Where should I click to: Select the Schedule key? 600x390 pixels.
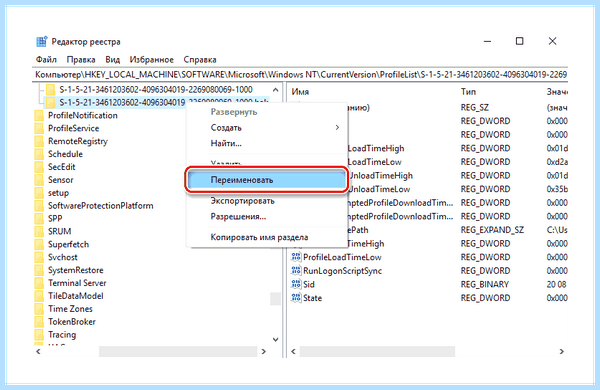point(65,154)
